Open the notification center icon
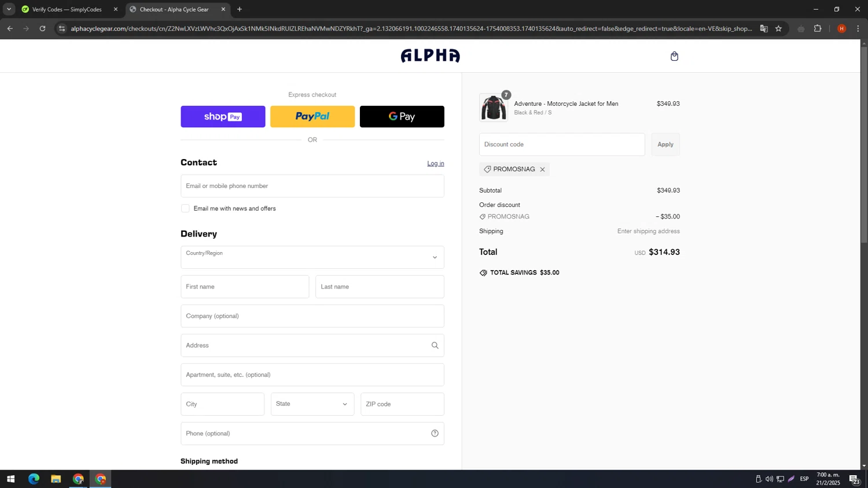Image resolution: width=868 pixels, height=488 pixels. tap(854, 479)
